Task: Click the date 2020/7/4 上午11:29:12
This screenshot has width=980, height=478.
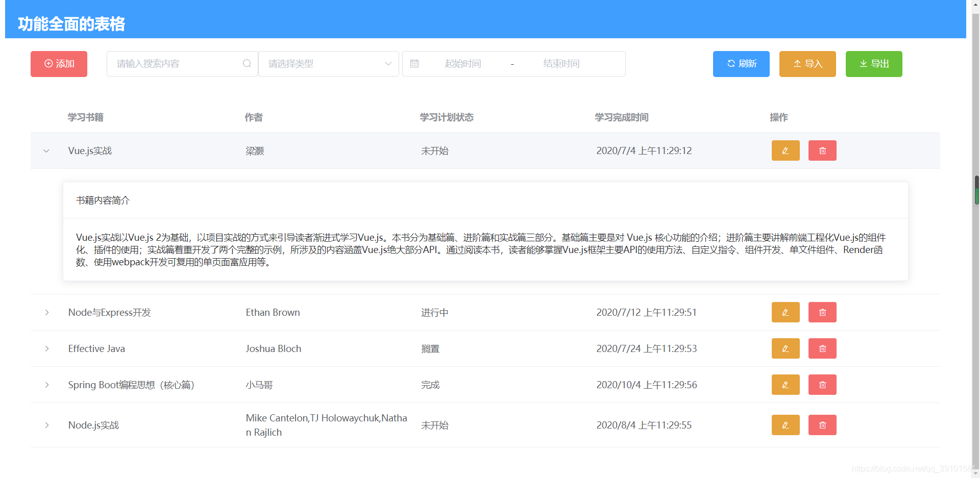Action: point(644,150)
